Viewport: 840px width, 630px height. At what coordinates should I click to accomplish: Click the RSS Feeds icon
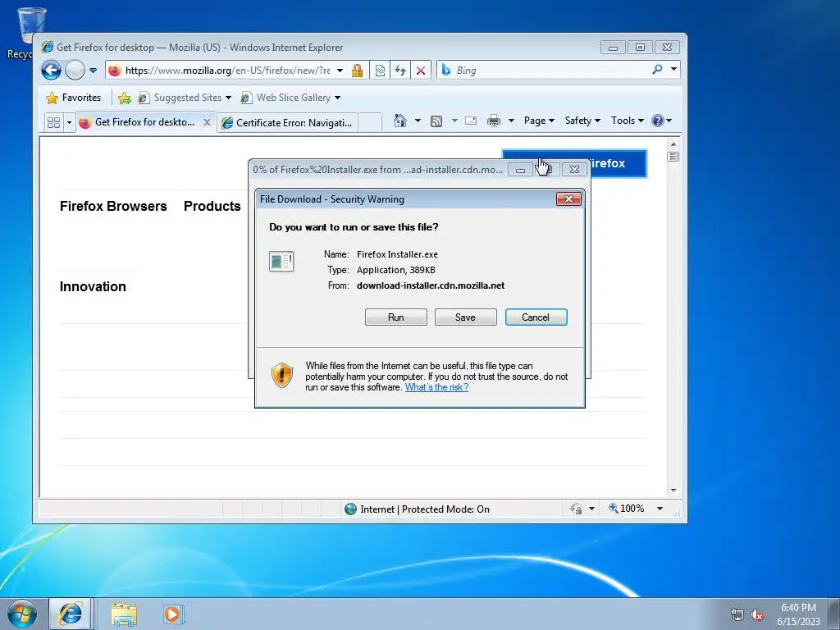[436, 121]
